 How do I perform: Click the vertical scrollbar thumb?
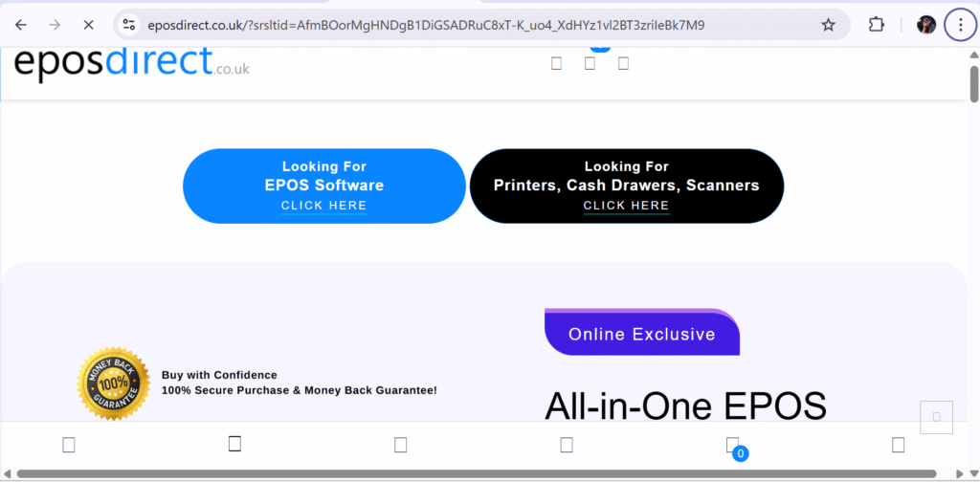coord(973,83)
